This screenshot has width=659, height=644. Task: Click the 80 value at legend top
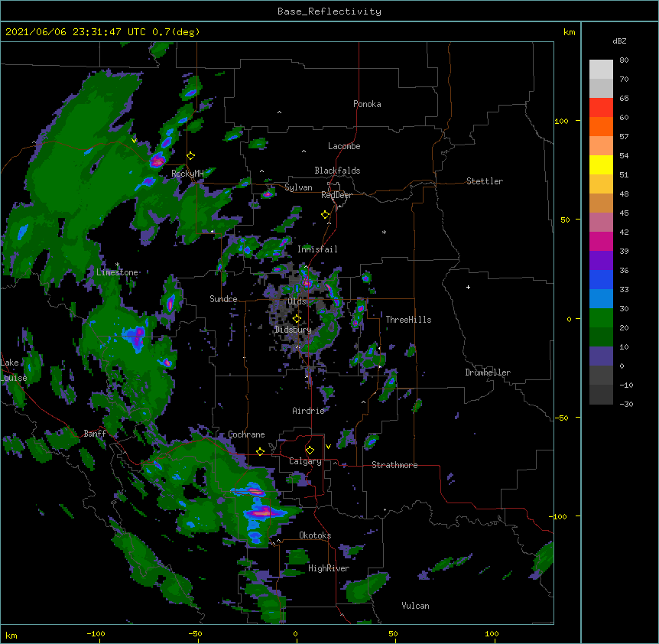[x=624, y=60]
